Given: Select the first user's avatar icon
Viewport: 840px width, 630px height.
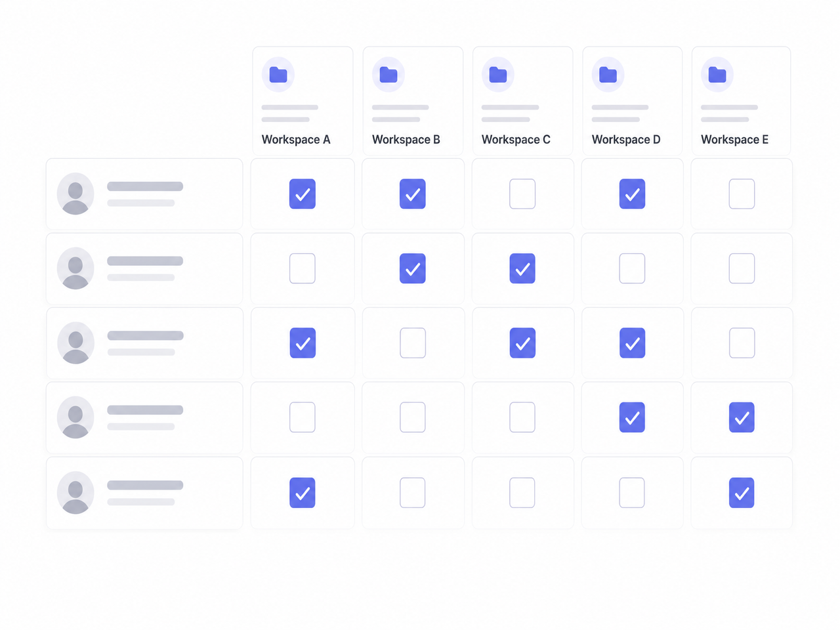Looking at the screenshot, I should pos(75,194).
